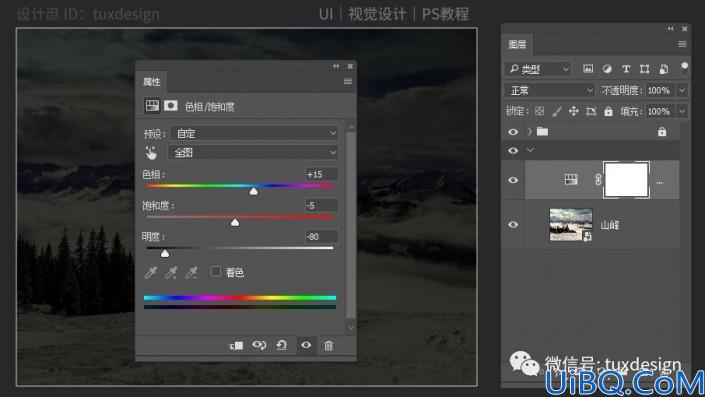Screen dimensions: 705x397
Task: Adjust the 色相 hue slider
Action: point(254,192)
